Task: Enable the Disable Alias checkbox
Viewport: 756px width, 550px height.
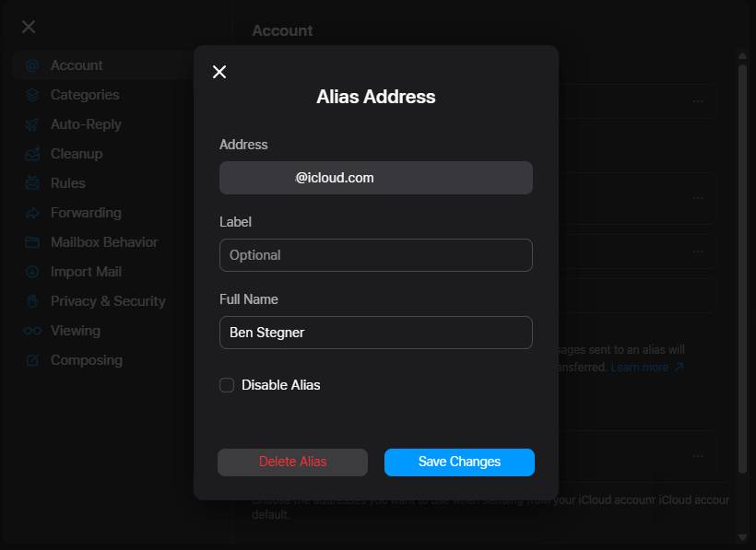Action: (227, 385)
